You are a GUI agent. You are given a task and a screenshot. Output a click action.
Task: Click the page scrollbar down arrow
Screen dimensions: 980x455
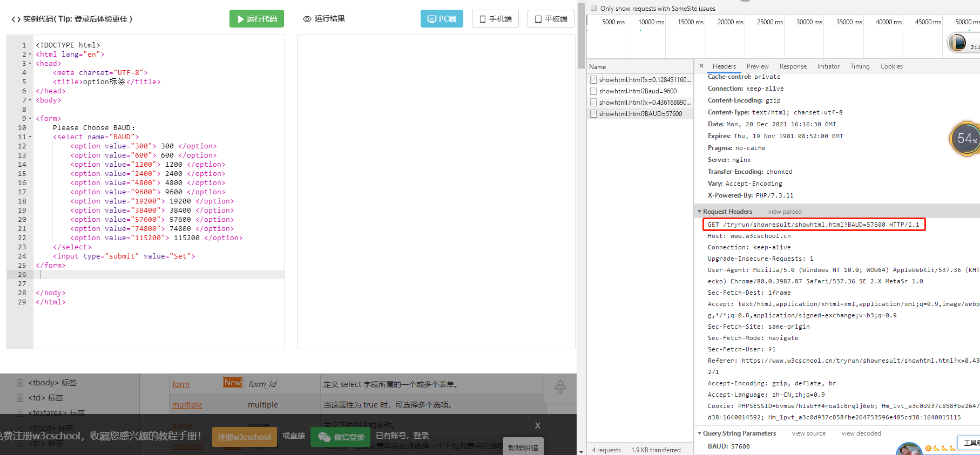point(581,451)
